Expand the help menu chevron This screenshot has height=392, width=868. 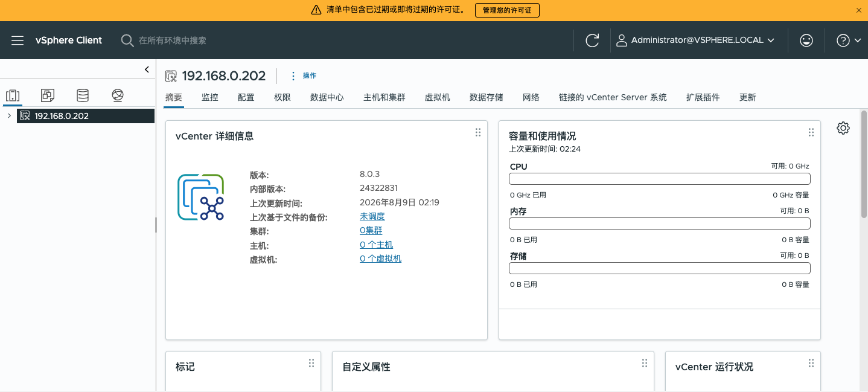point(858,40)
